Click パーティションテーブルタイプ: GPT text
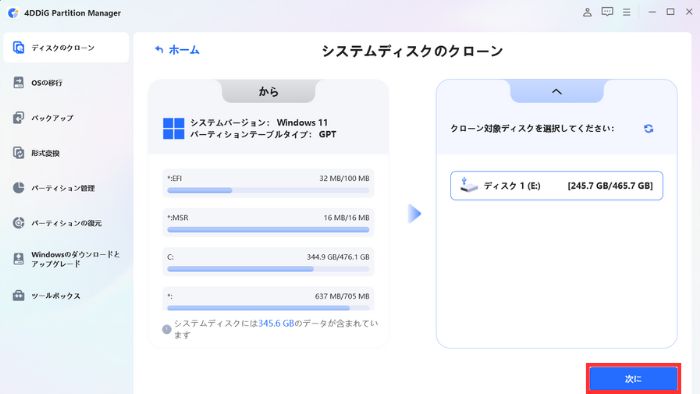700x394 pixels. (x=263, y=134)
